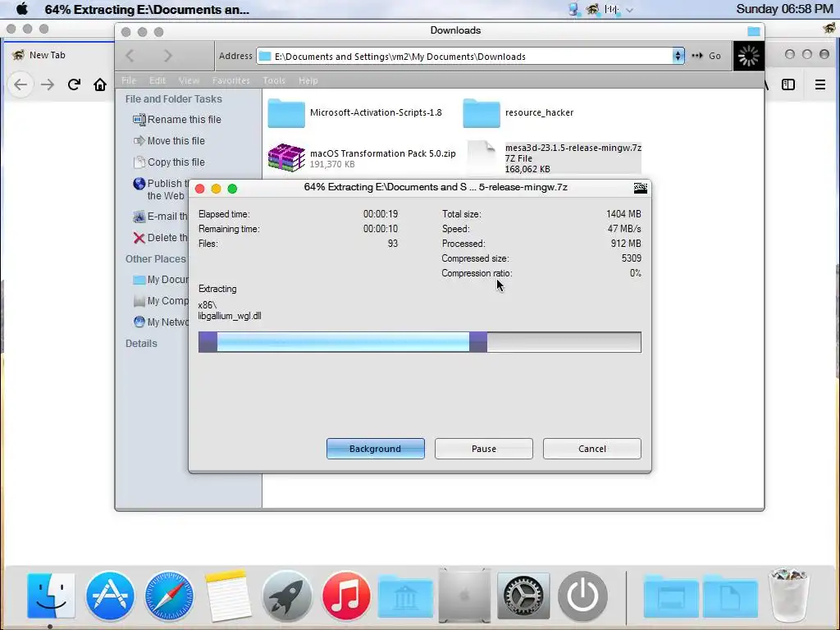Open My Network Places link
840x630 pixels.
(x=161, y=322)
